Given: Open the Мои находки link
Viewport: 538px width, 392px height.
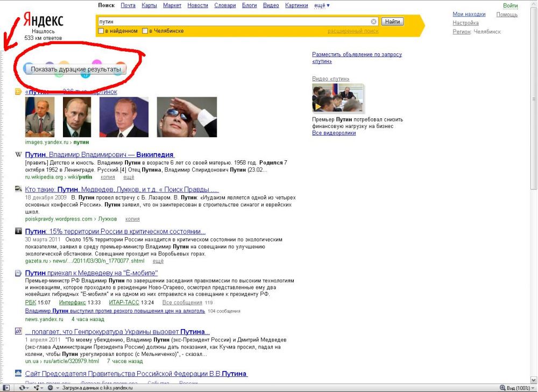Looking at the screenshot, I should [469, 14].
